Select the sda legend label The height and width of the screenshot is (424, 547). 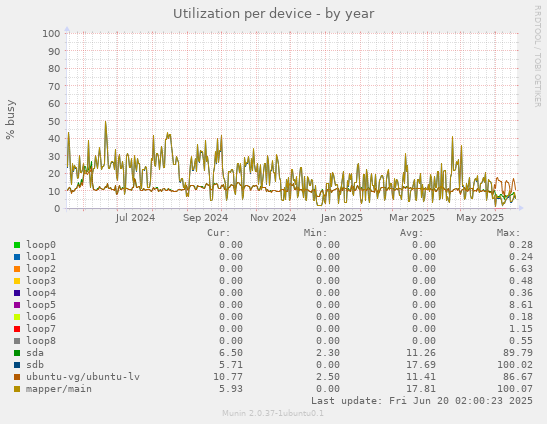pos(35,353)
